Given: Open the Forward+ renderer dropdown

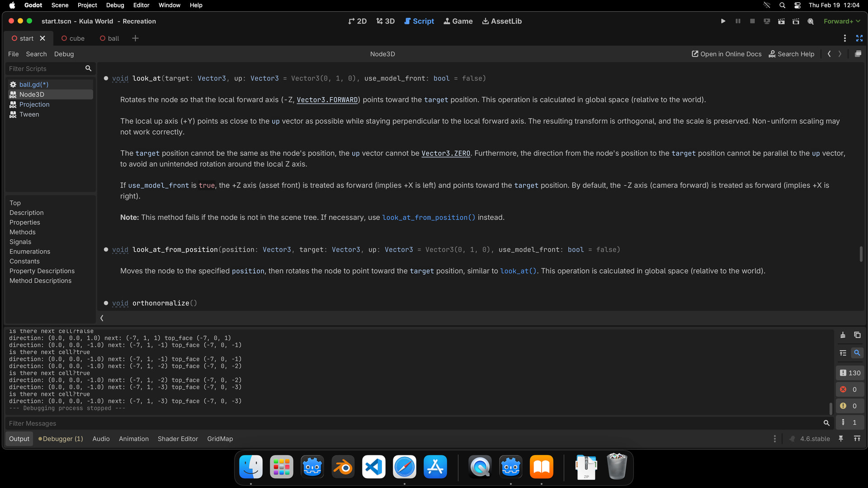Looking at the screenshot, I should [x=842, y=21].
